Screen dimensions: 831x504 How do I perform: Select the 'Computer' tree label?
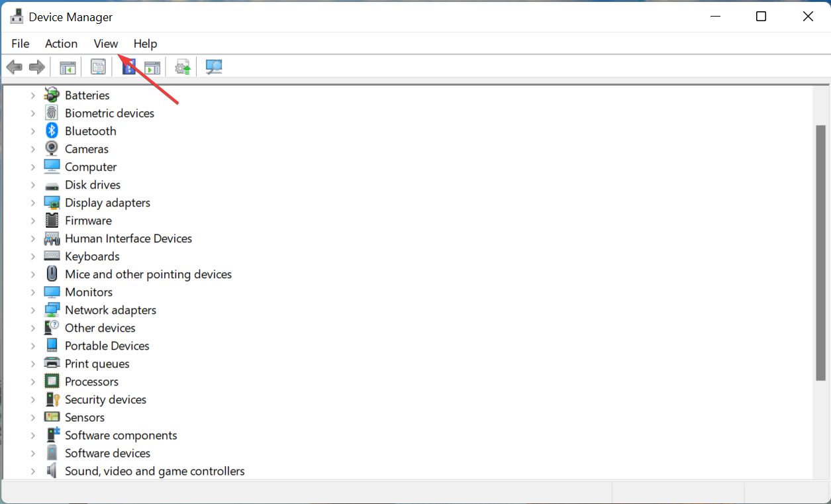tap(91, 167)
